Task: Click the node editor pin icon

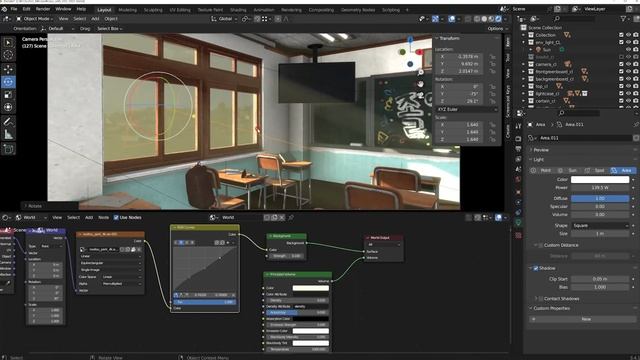Action: (291, 218)
